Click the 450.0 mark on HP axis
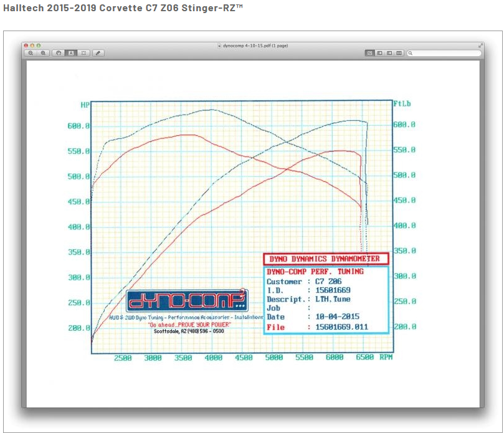 coord(78,202)
